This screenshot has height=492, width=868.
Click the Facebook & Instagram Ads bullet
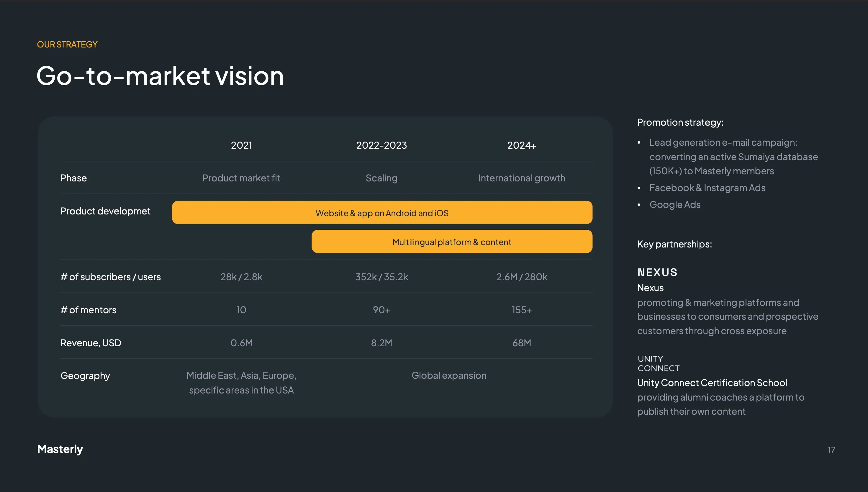point(707,188)
